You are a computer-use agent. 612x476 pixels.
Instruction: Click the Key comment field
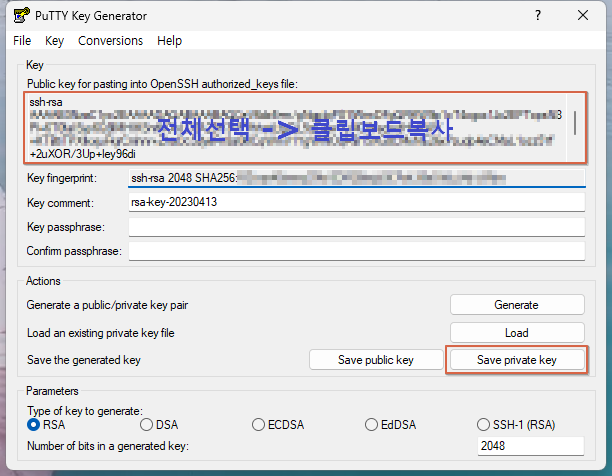[x=357, y=202]
